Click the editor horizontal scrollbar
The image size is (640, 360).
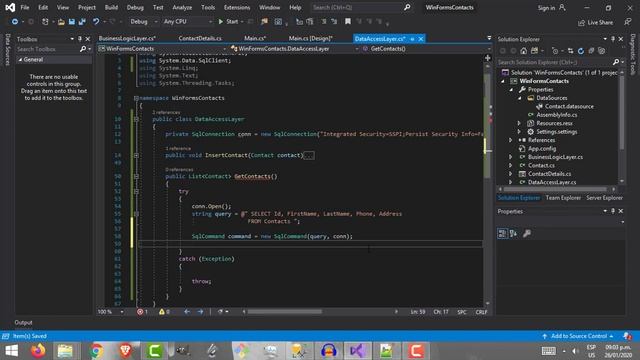[x=284, y=312]
